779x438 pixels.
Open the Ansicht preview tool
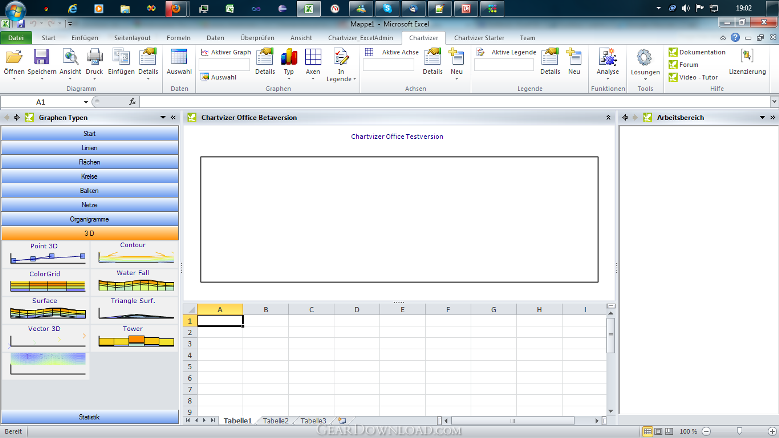(x=70, y=62)
